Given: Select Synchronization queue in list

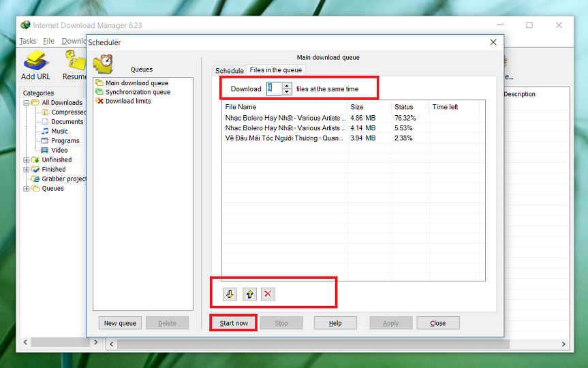Looking at the screenshot, I should [138, 92].
